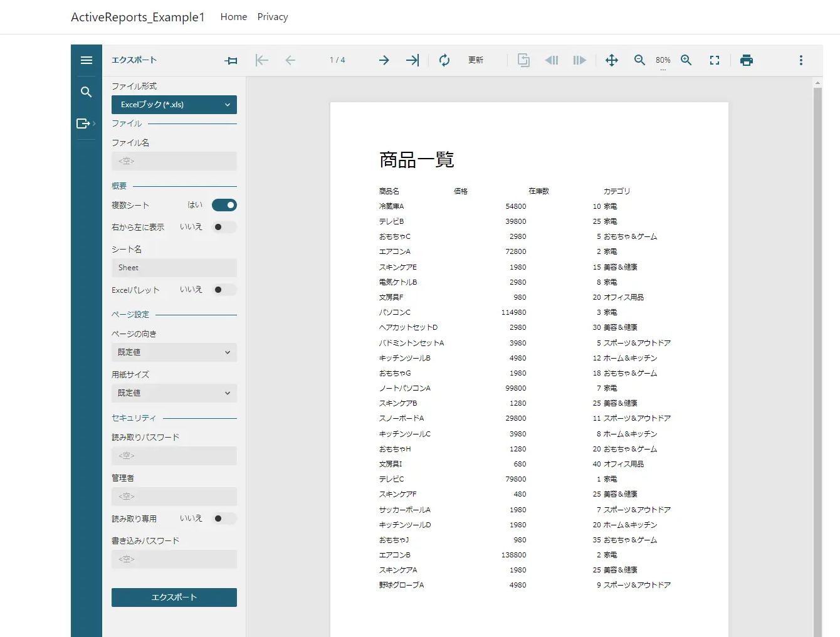This screenshot has width=840, height=637.
Task: Click the page number 1 / 4 field
Action: (337, 60)
